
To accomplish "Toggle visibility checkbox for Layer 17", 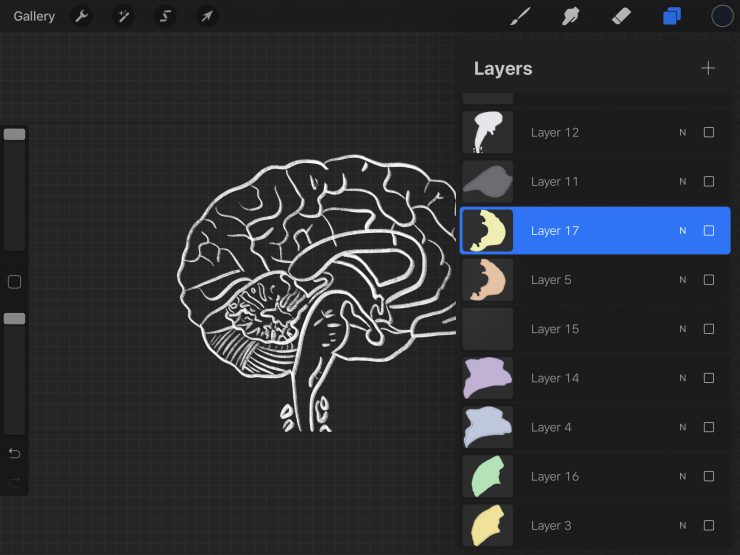I will point(709,231).
